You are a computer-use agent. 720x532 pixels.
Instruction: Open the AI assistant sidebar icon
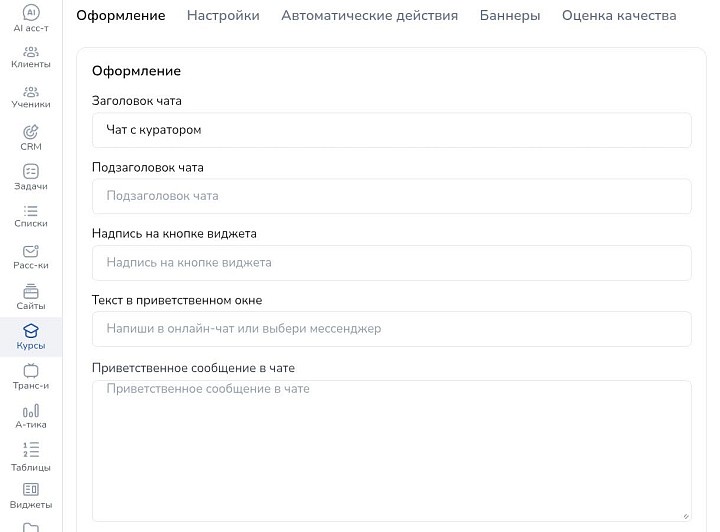click(x=31, y=13)
